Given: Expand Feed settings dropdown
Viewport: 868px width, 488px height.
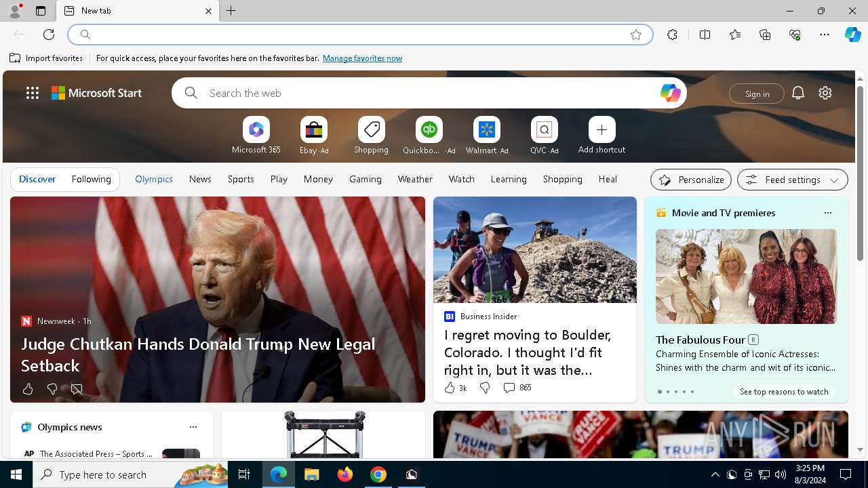Looking at the screenshot, I should tap(793, 180).
